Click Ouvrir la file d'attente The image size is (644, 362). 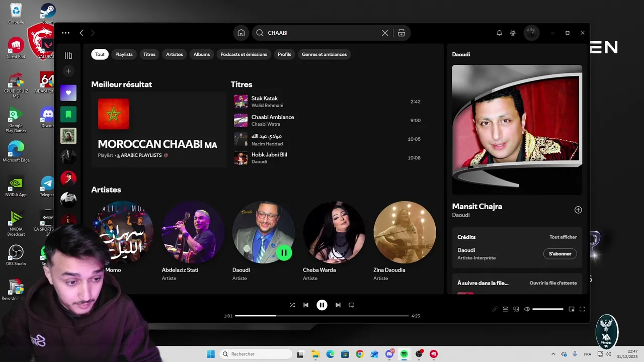pyautogui.click(x=553, y=283)
